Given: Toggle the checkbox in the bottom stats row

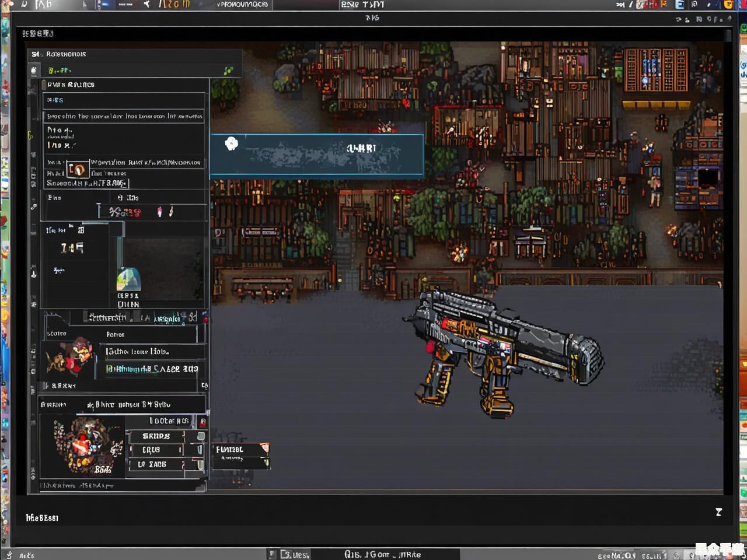Looking at the screenshot, I should [200, 464].
